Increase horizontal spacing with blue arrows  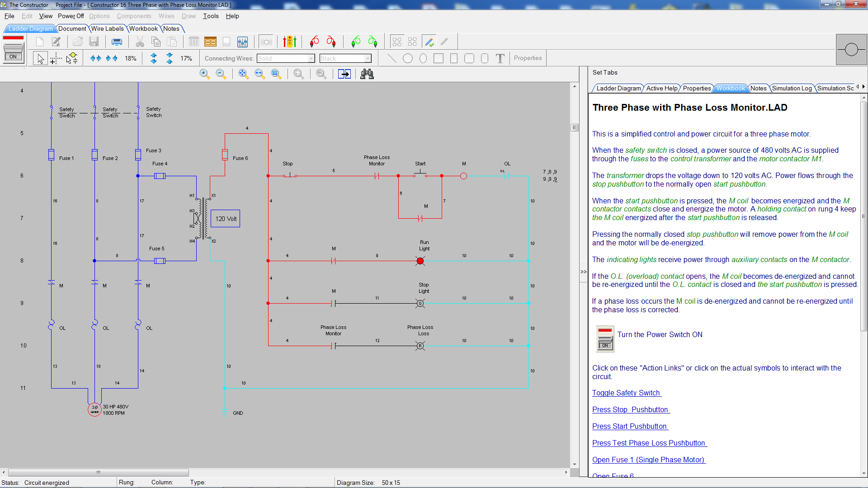95,58
